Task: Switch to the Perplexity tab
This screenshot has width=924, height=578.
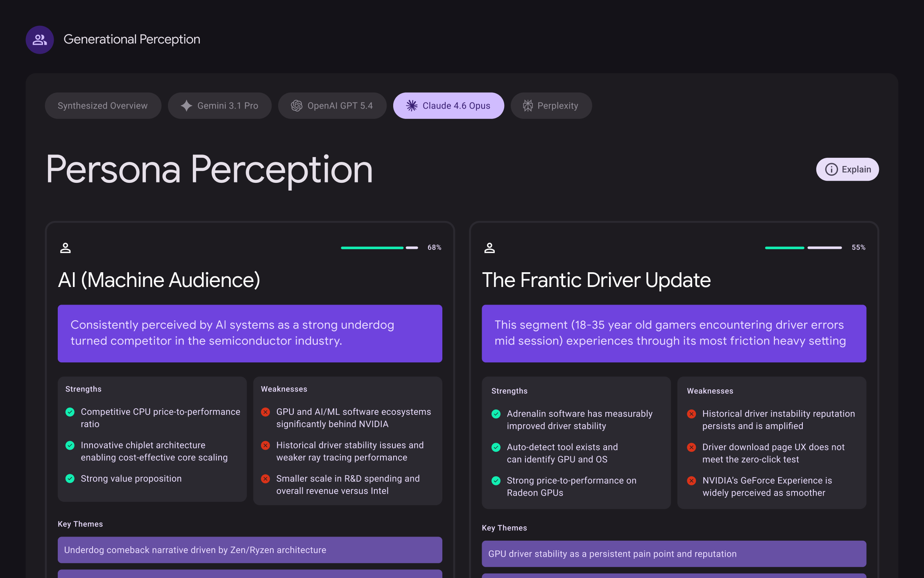Action: click(x=551, y=106)
